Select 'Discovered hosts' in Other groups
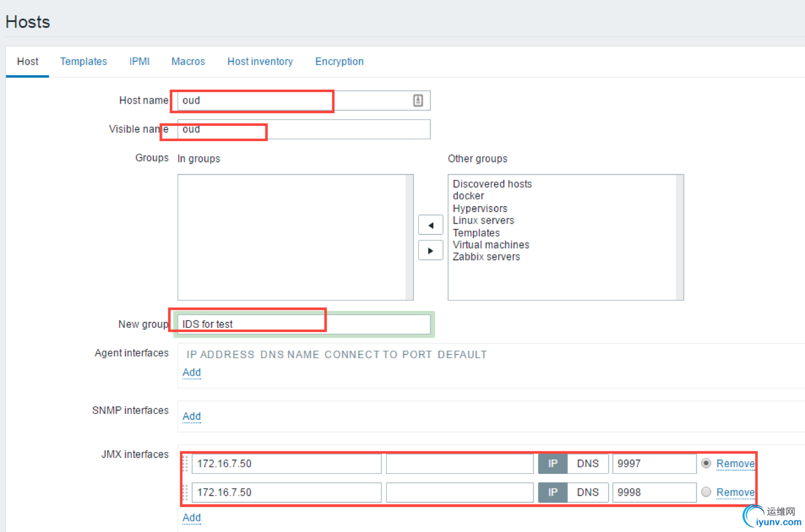 point(492,184)
